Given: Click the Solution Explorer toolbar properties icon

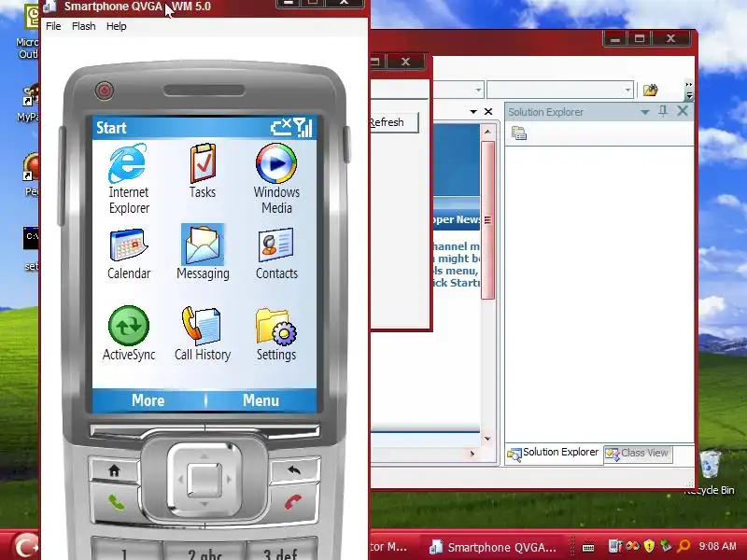Looking at the screenshot, I should [x=519, y=133].
